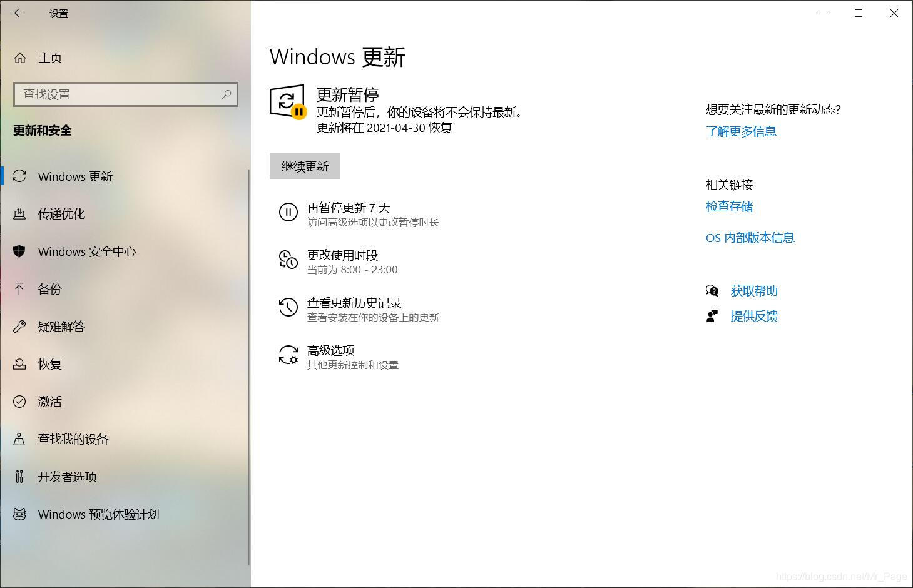Click the sync icon beside Windows 更新
Viewport: 913px width, 588px height.
click(19, 176)
